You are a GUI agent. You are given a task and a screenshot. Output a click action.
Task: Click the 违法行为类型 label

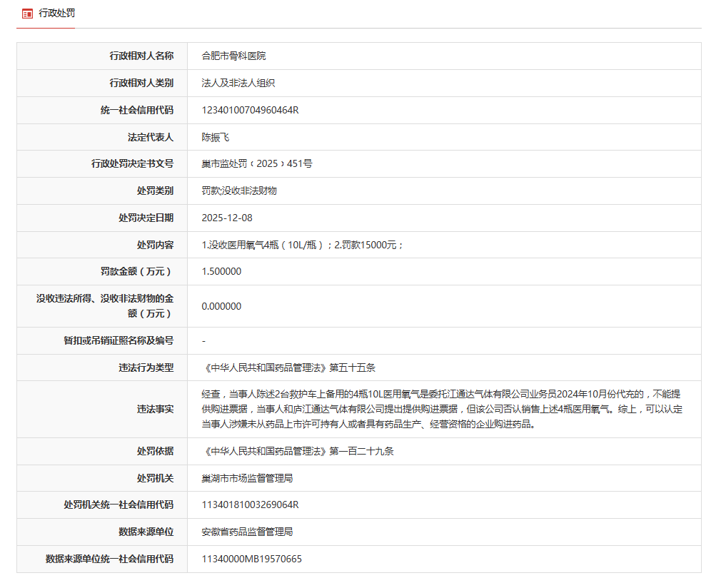(146, 368)
